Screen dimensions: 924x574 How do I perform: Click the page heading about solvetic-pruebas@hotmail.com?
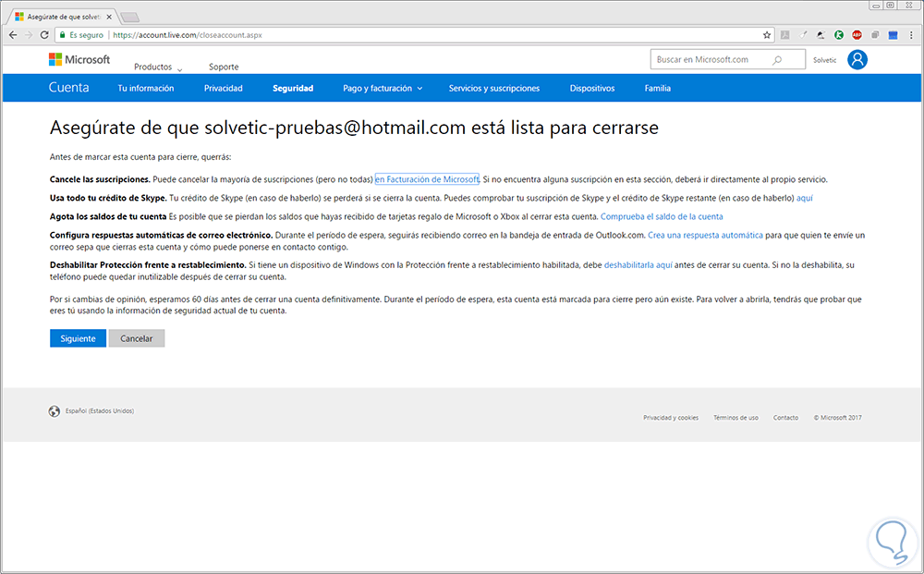pos(354,128)
